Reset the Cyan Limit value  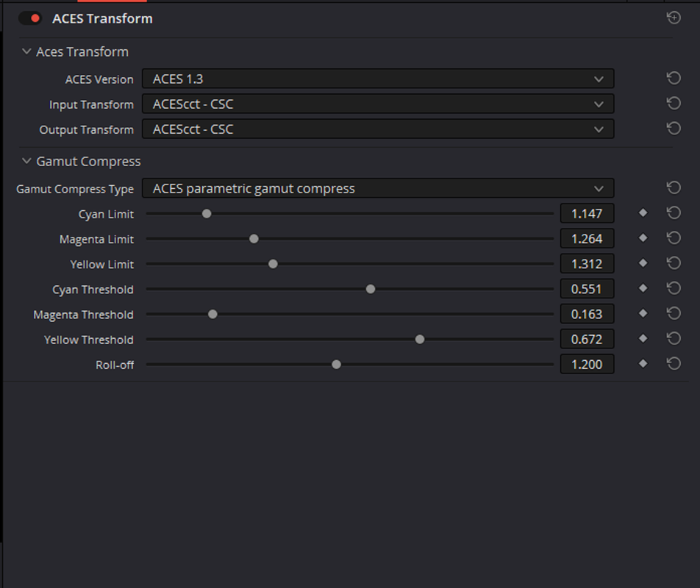[674, 213]
